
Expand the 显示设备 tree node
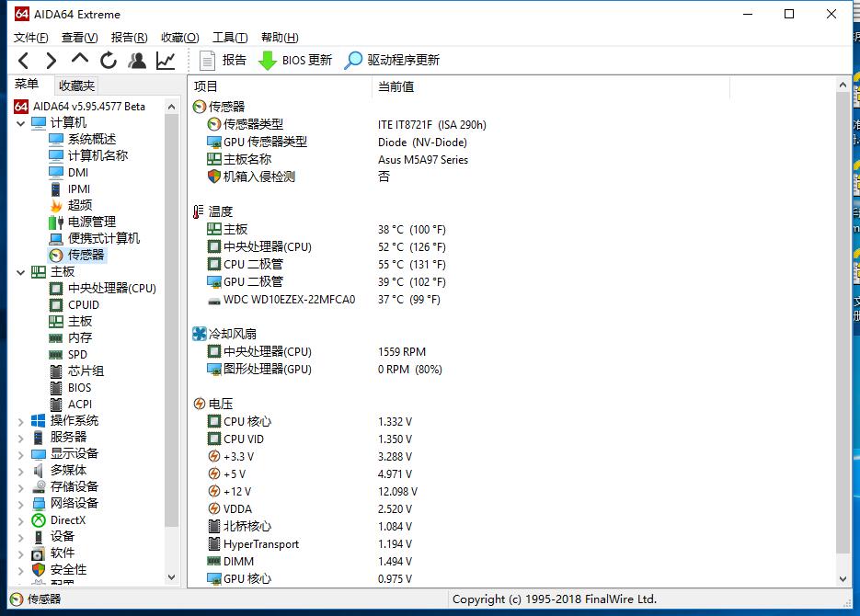(x=21, y=454)
